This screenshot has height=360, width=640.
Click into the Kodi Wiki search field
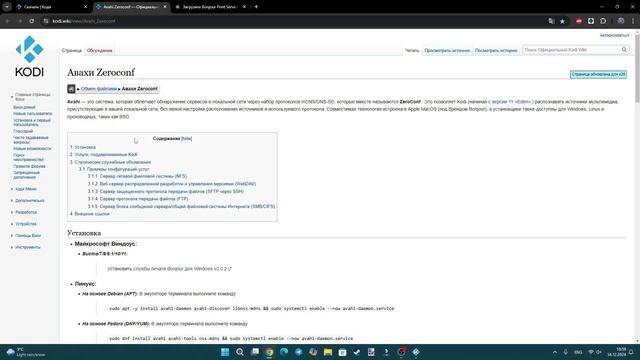coord(571,50)
